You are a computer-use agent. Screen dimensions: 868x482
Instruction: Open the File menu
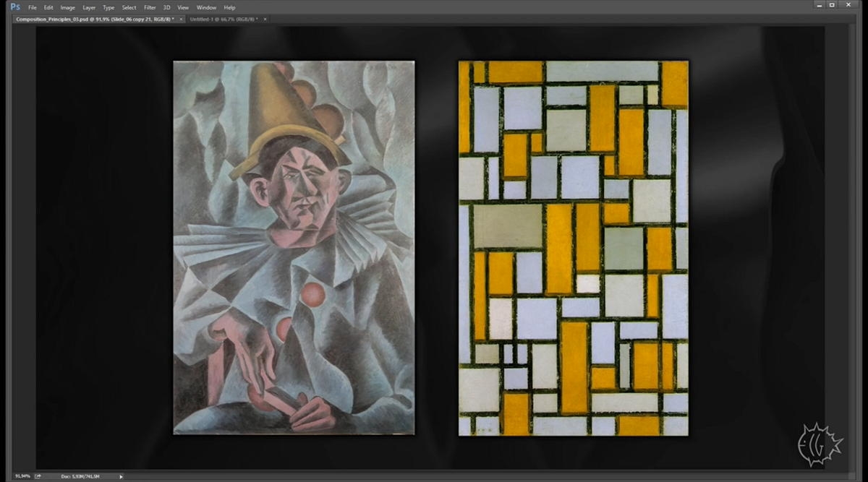point(32,7)
